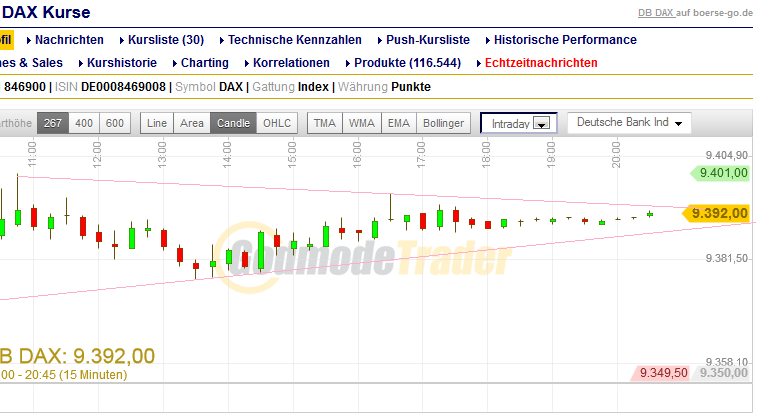Image resolution: width=763 pixels, height=413 pixels.
Task: Click red arrow before Echtzeitnachrichten
Action: [x=479, y=64]
